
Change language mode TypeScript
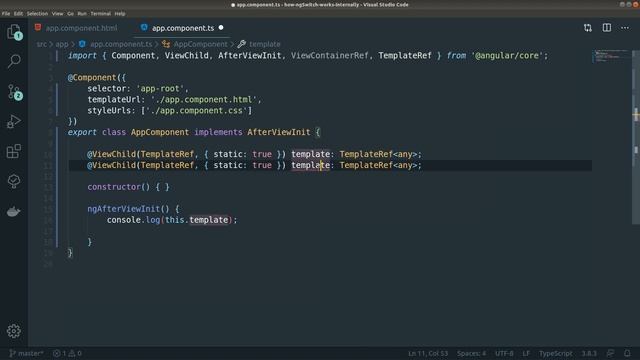pyautogui.click(x=555, y=353)
